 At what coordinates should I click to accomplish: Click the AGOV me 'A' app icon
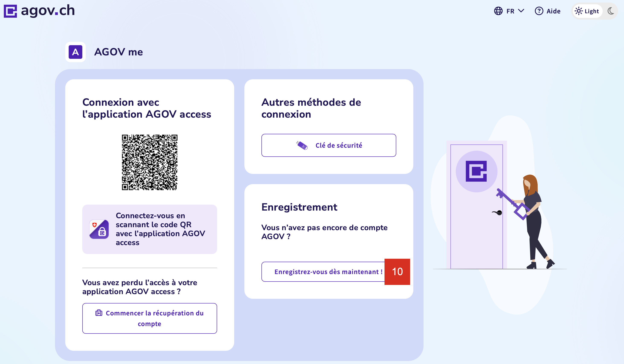coord(75,52)
